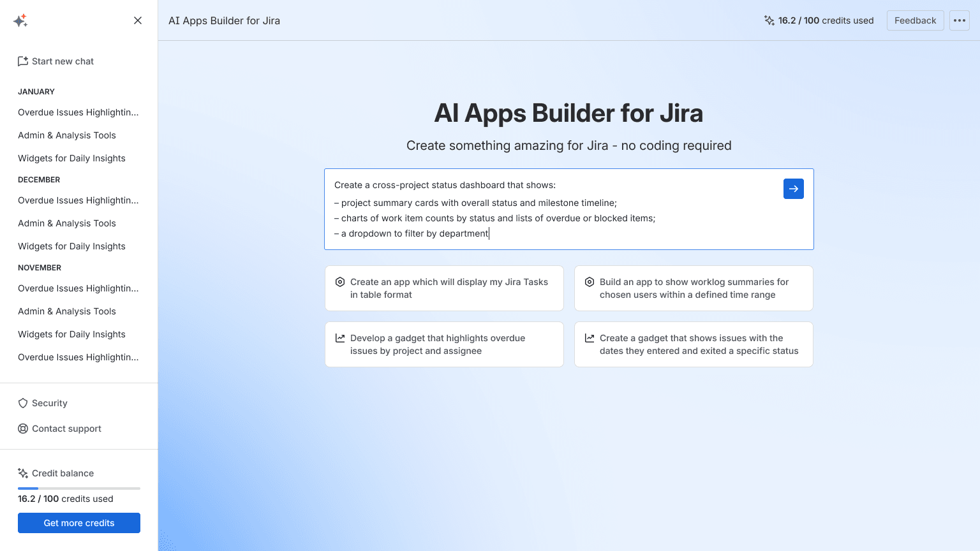This screenshot has height=551, width=980.
Task: Select the worklog summaries app suggestion card
Action: (x=694, y=288)
